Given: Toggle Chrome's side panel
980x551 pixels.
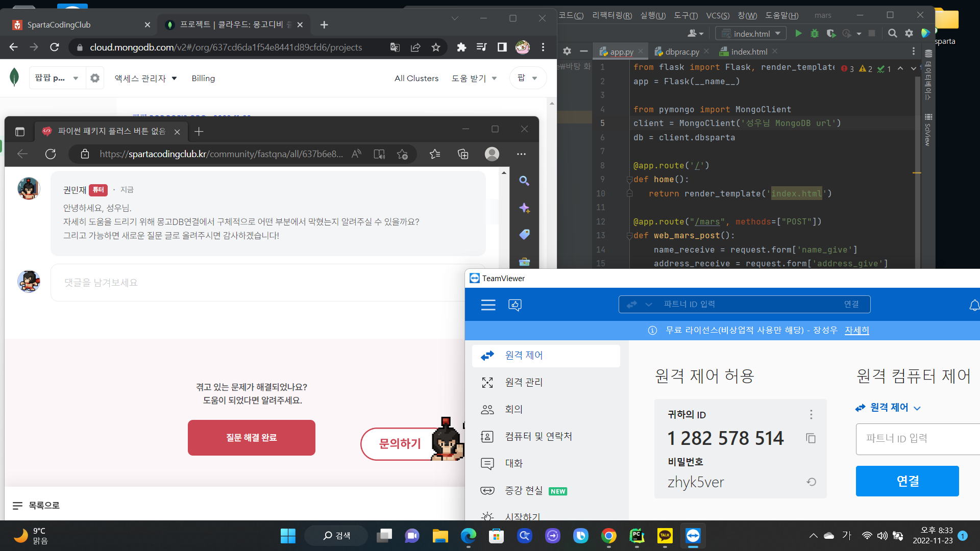Looking at the screenshot, I should pyautogui.click(x=502, y=47).
